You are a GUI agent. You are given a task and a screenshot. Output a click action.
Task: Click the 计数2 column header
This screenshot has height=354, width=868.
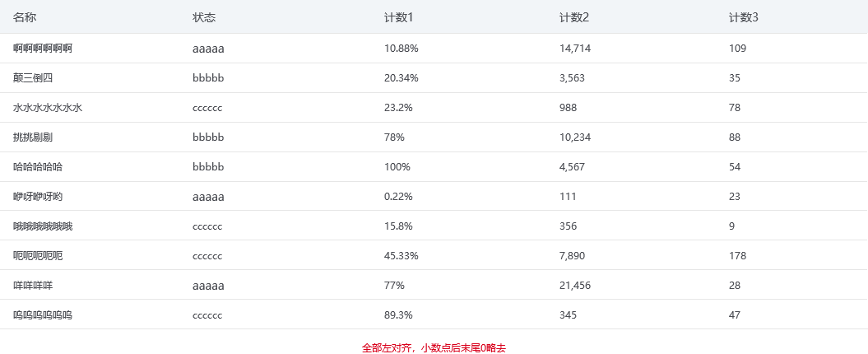point(573,17)
